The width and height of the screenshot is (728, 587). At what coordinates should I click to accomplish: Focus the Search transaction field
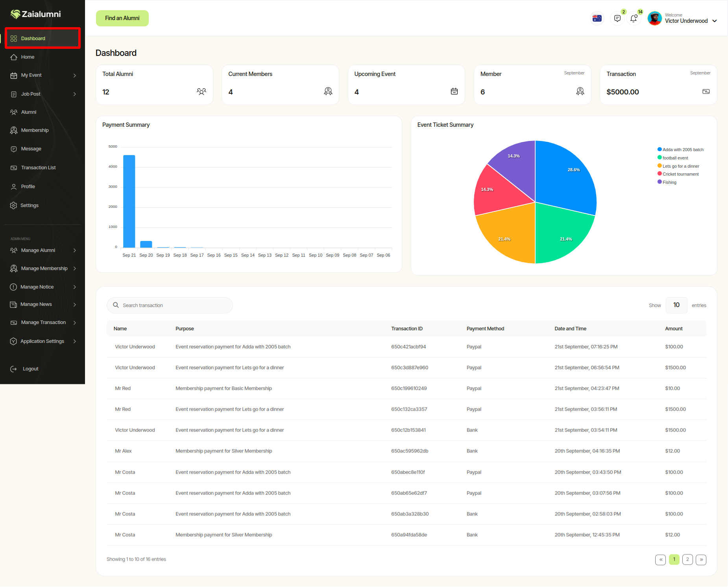(170, 306)
